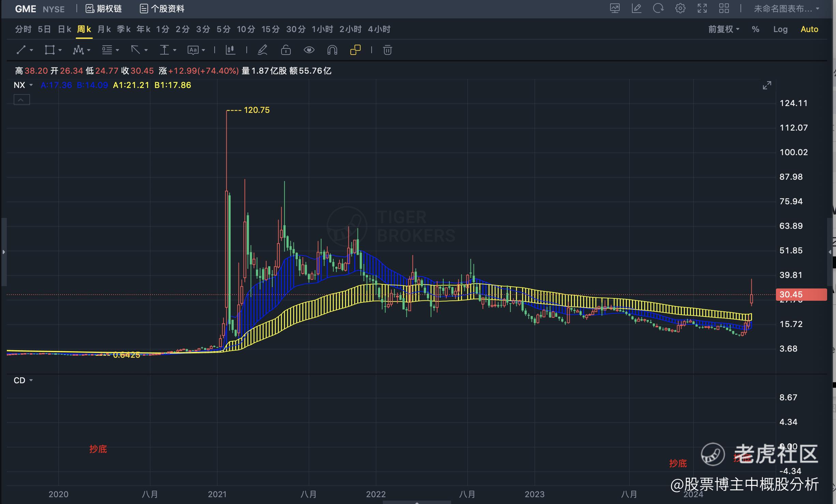Open the multi-chart layout grid icon
Screen dimensions: 836x504
(x=724, y=9)
